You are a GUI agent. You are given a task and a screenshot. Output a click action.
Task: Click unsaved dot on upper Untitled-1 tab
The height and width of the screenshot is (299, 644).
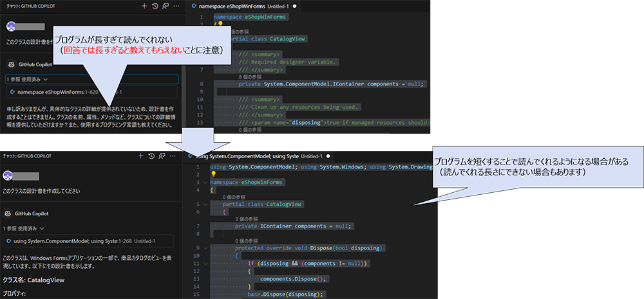tap(294, 6)
